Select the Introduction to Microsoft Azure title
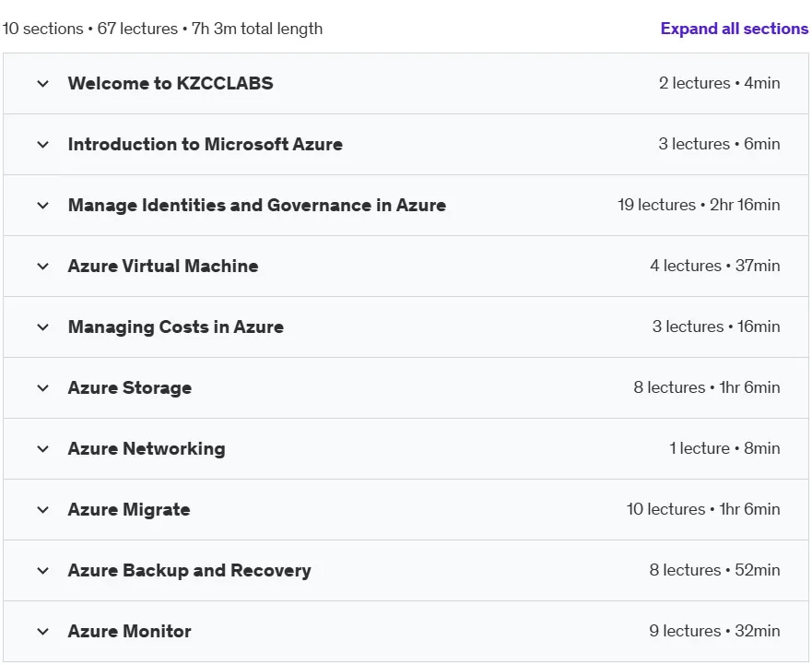Screen dimensions: 812x665 coord(205,144)
